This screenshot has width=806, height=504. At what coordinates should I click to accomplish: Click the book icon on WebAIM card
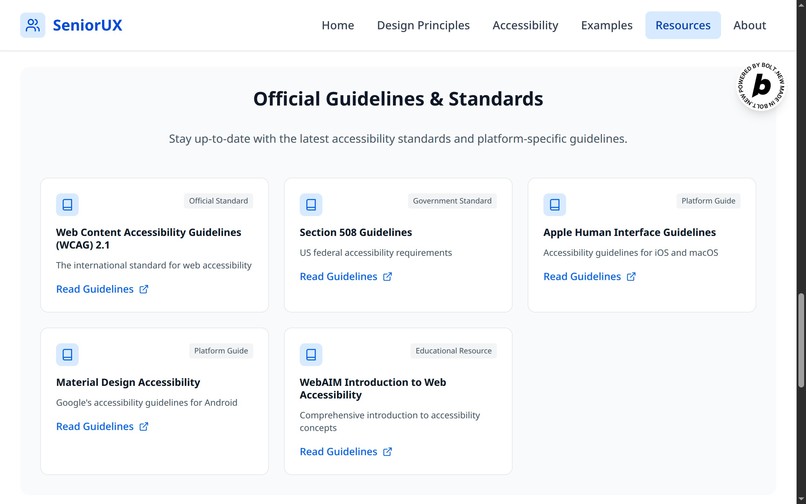coord(311,355)
